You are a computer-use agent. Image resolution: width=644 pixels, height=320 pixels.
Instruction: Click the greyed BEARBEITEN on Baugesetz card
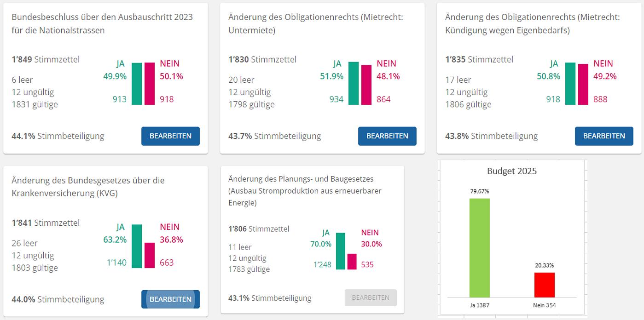tap(371, 297)
